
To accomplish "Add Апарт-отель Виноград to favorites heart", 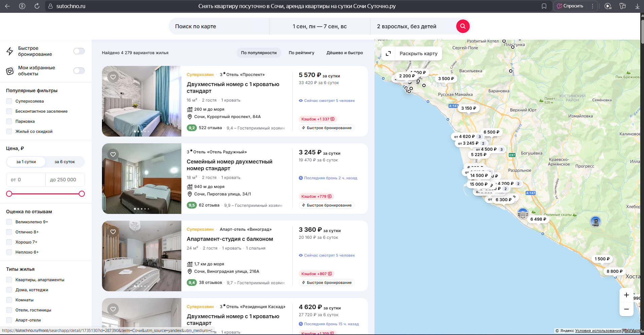I will (113, 232).
